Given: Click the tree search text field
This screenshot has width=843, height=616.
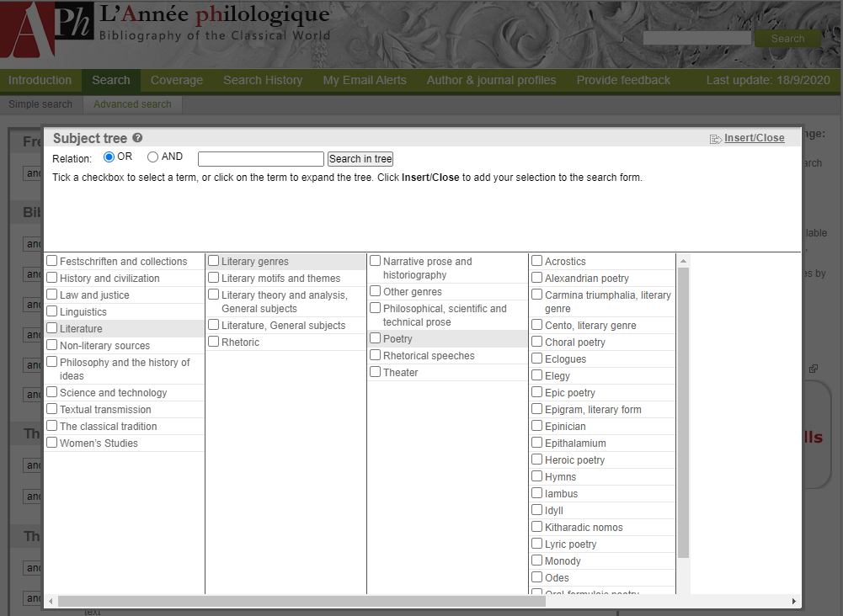Looking at the screenshot, I should pos(260,159).
